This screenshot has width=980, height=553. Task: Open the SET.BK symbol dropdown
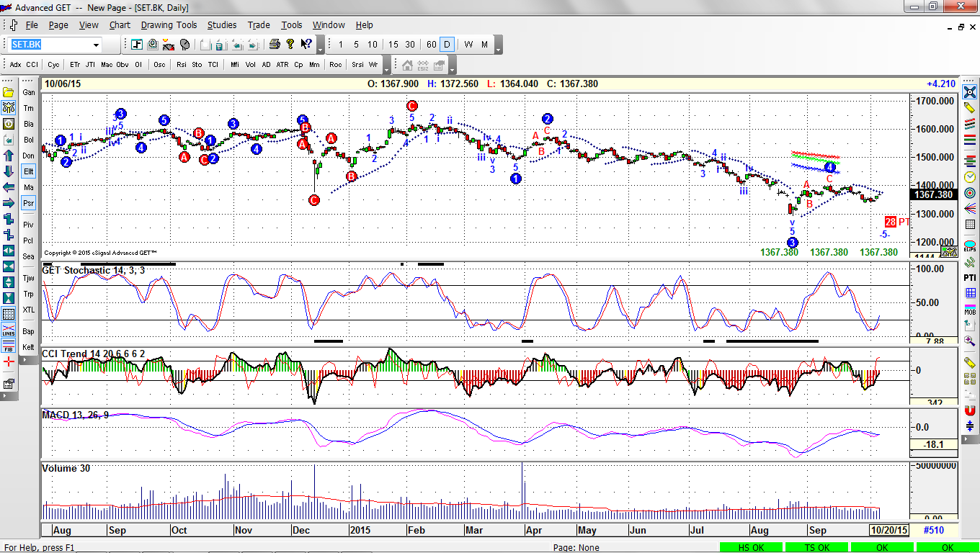click(x=96, y=45)
